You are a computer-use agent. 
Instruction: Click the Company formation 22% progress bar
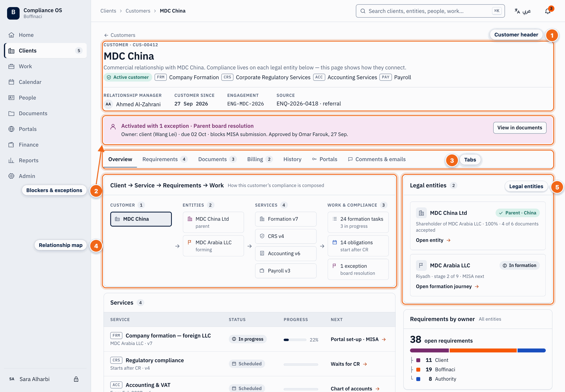pos(295,340)
